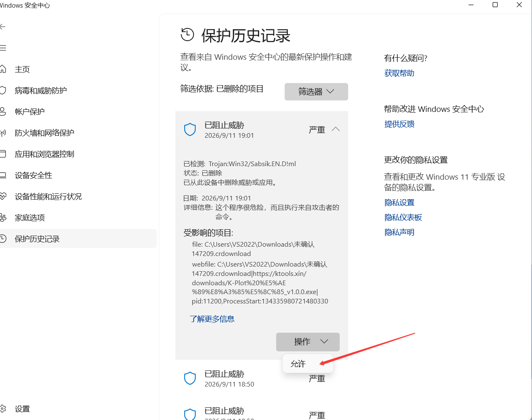The height and width of the screenshot is (420, 532).
Task: Expand the blocked threat from 18:50
Action: [x=262, y=378]
